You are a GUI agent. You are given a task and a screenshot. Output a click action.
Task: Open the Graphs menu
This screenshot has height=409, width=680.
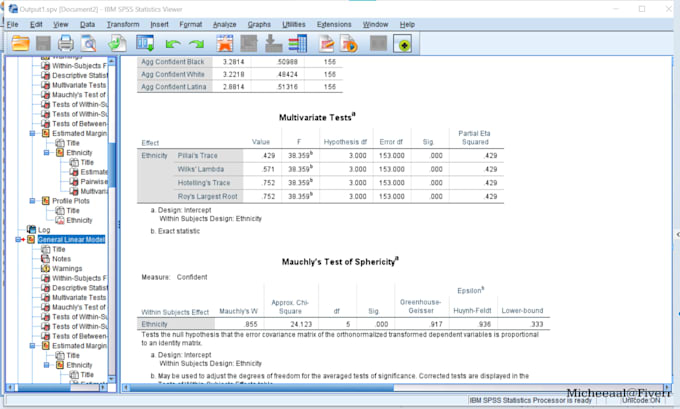(x=259, y=24)
